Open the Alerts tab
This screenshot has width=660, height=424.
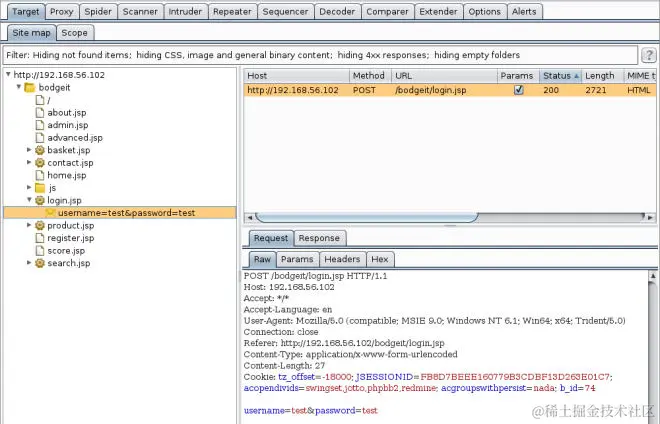pos(524,12)
